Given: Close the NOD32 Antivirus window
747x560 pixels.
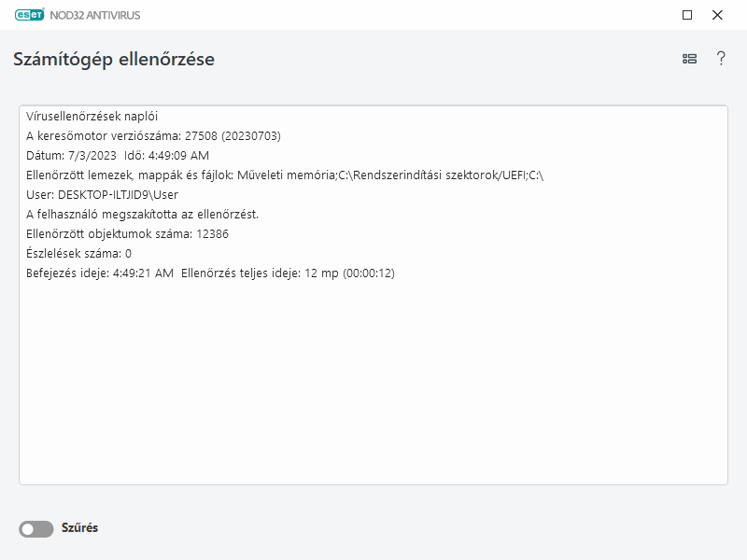Looking at the screenshot, I should (x=717, y=15).
